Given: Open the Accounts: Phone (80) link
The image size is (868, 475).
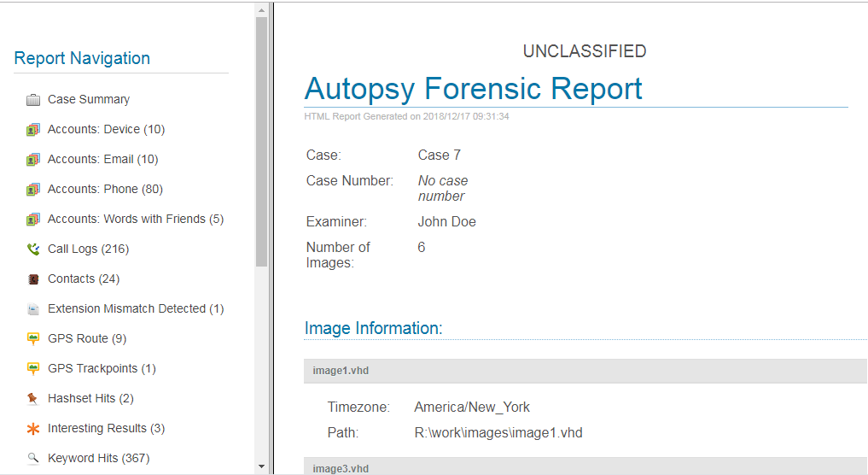Looking at the screenshot, I should [x=105, y=189].
